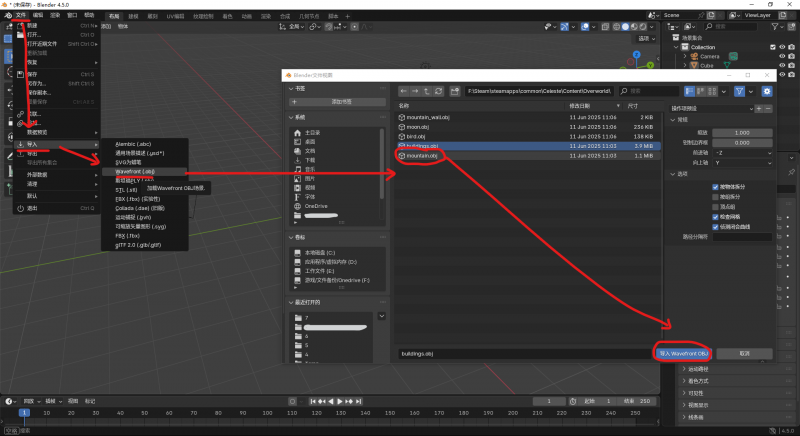
Task: Create new scene icon next to Scene field
Action: [x=711, y=15]
